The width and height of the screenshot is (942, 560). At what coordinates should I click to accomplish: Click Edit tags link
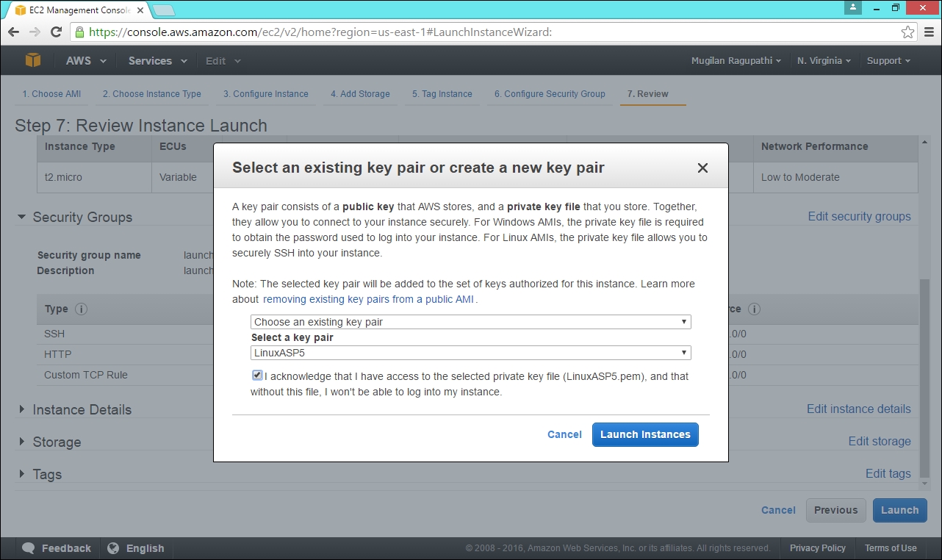(x=888, y=473)
